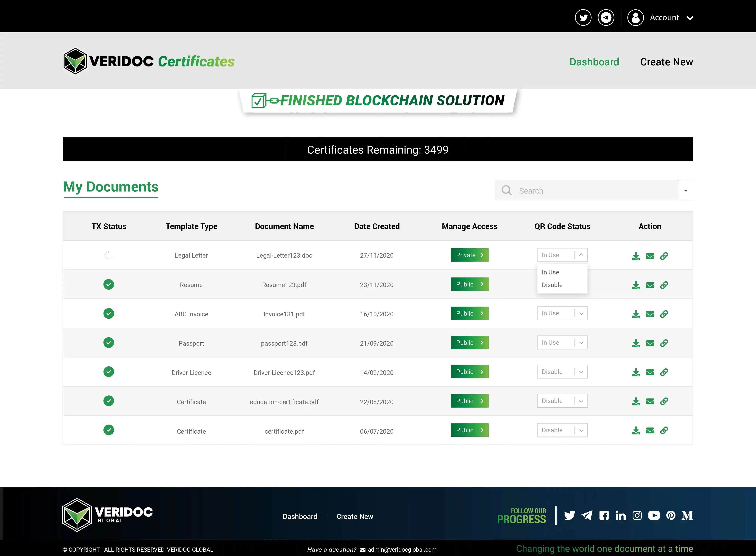Open search filter dropdown arrow

point(685,191)
